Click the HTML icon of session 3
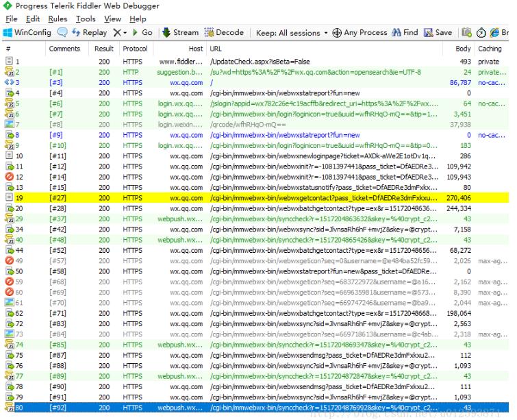The image size is (517, 420). (9, 82)
